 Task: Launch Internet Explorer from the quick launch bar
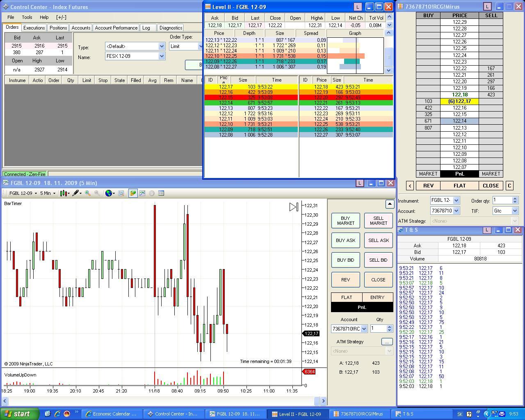point(57,414)
